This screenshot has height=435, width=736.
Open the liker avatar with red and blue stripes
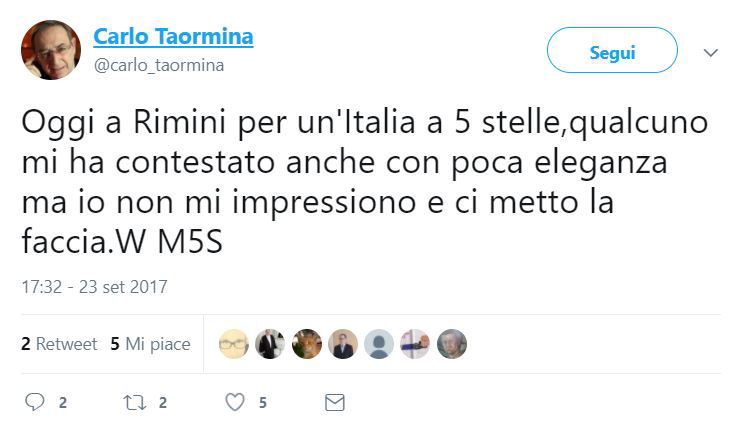coord(415,344)
